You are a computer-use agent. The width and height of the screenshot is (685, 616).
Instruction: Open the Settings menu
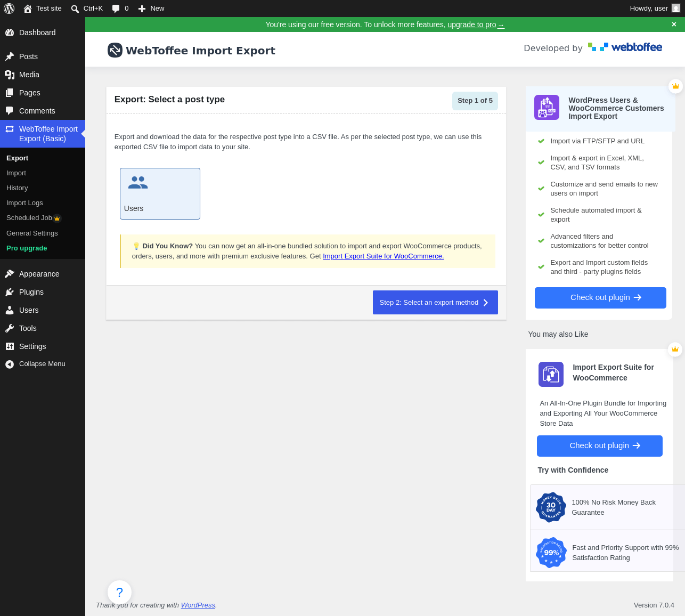(x=43, y=346)
